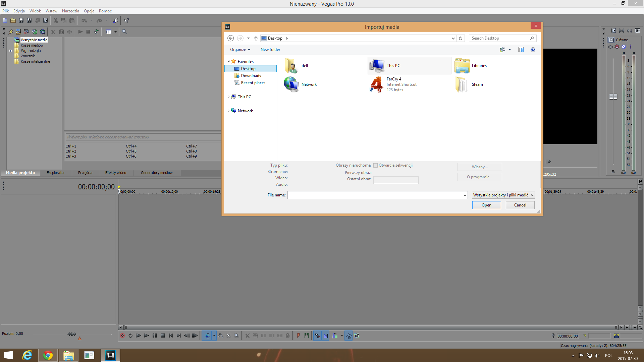Click the Loop Playback icon
The height and width of the screenshot is (362, 644).
click(x=130, y=336)
